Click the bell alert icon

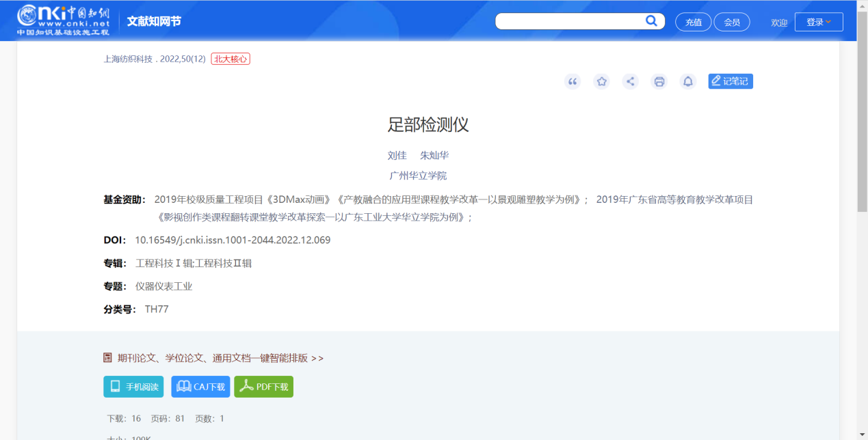point(688,82)
